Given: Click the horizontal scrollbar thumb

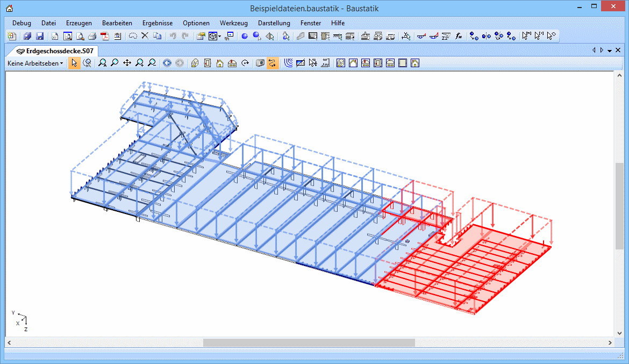Looking at the screenshot, I should point(309,342).
